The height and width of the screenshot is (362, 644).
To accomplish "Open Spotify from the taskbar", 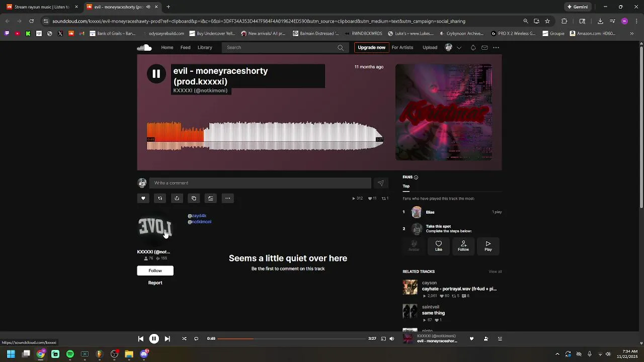I will coord(70,354).
